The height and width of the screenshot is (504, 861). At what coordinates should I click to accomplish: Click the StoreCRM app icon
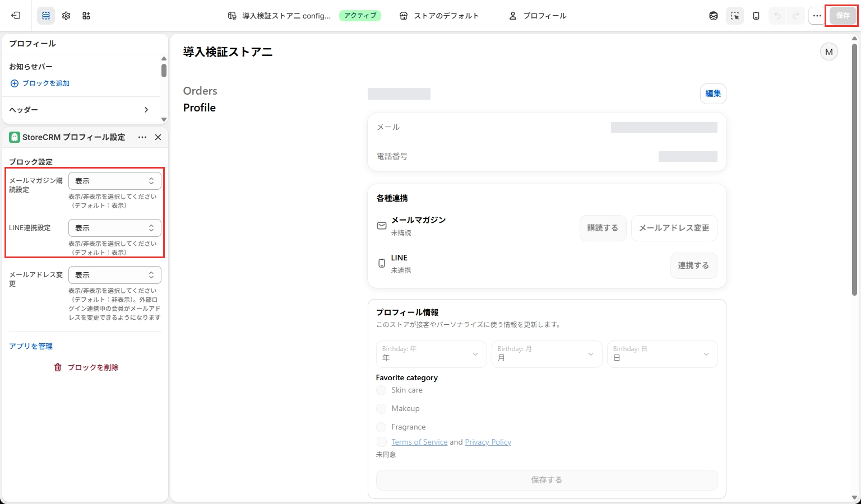15,137
